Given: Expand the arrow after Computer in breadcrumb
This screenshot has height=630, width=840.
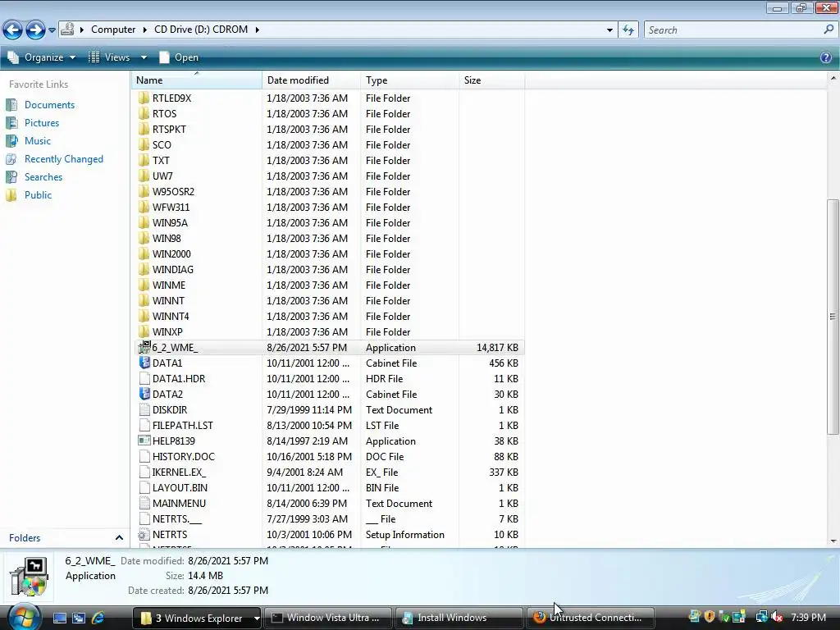Looking at the screenshot, I should 144,30.
